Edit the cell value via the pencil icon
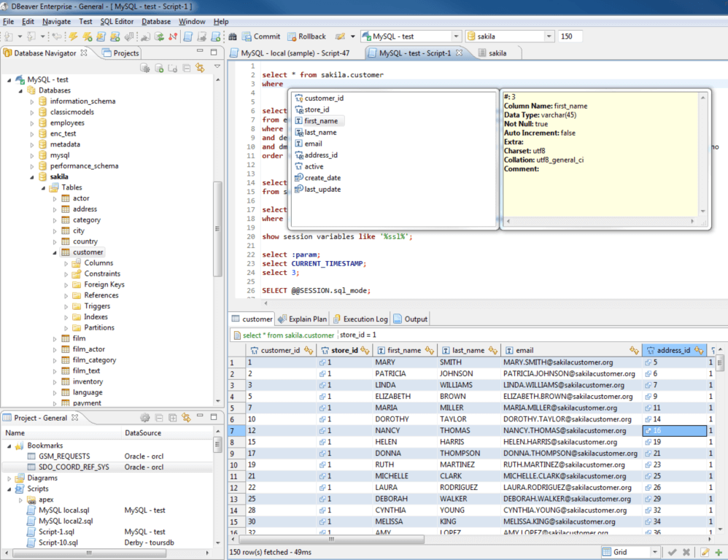 coord(705,552)
